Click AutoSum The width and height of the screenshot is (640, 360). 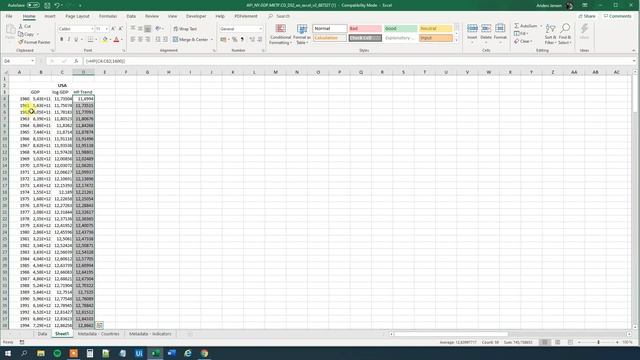tap(526, 26)
